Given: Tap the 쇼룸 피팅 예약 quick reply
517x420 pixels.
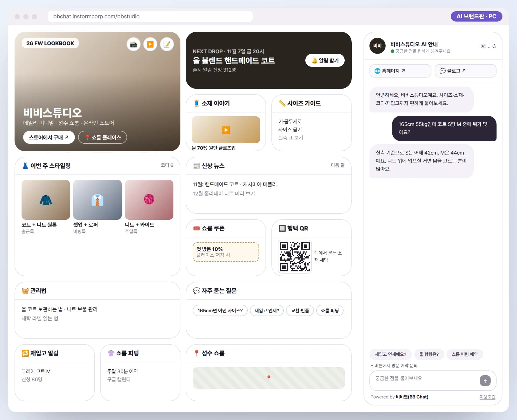Looking at the screenshot, I should tap(465, 354).
